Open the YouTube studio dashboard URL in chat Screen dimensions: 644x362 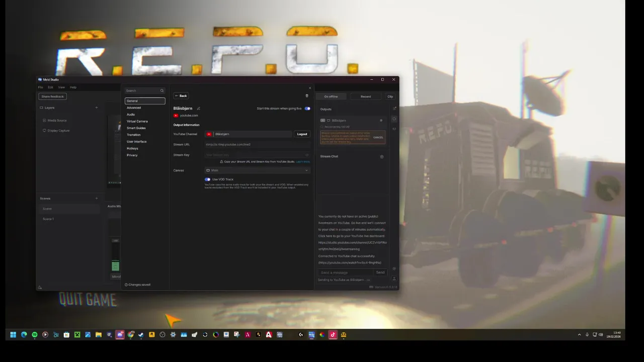tap(353, 246)
